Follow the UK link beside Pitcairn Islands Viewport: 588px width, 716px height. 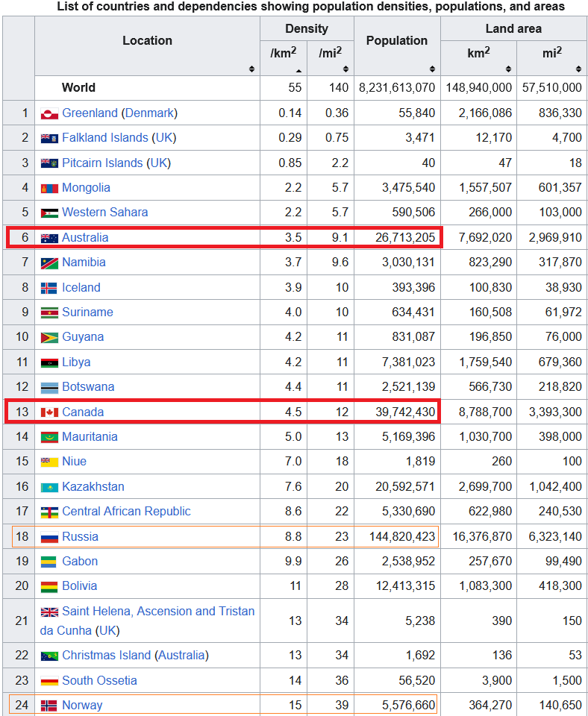(158, 163)
